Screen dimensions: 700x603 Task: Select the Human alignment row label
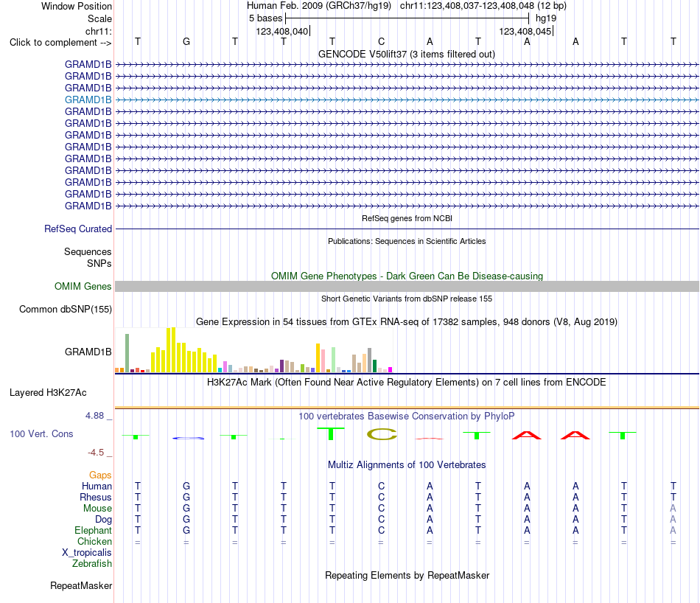[97, 486]
